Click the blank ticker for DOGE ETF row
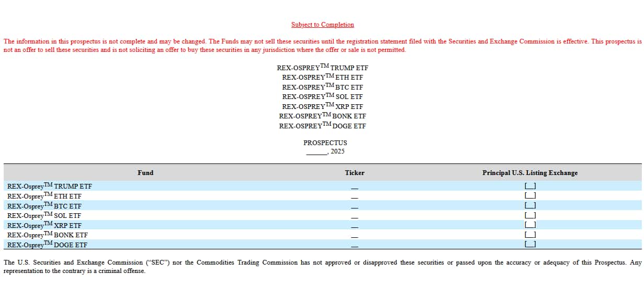Screen dimensions: 644x285 click(355, 246)
